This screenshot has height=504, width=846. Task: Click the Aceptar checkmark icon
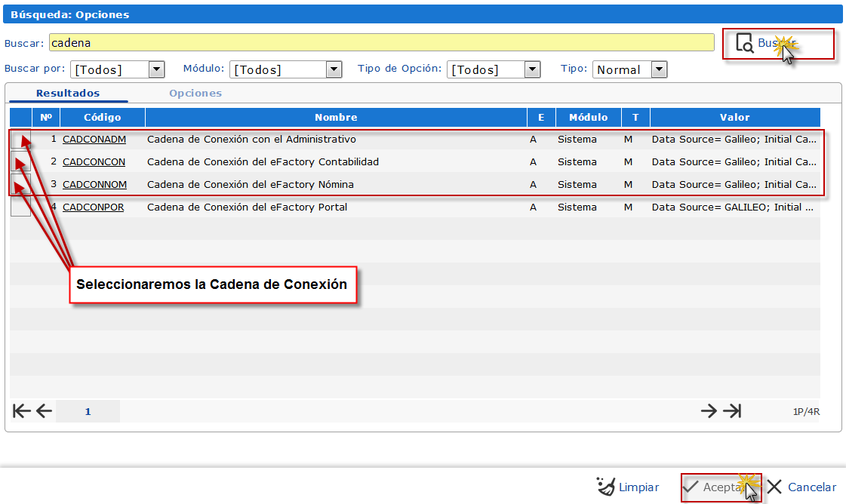[x=690, y=487]
